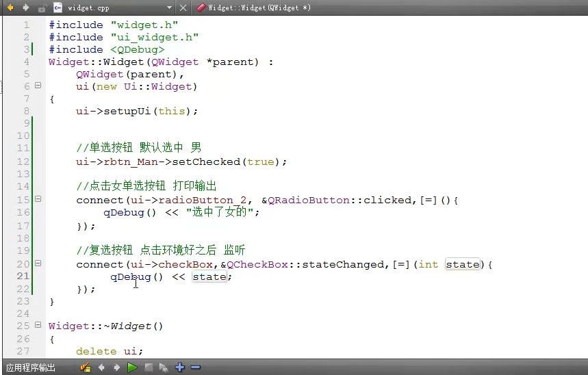The width and height of the screenshot is (588, 375).
Task: Click setChecked on line 12
Action: pyautogui.click(x=206, y=161)
